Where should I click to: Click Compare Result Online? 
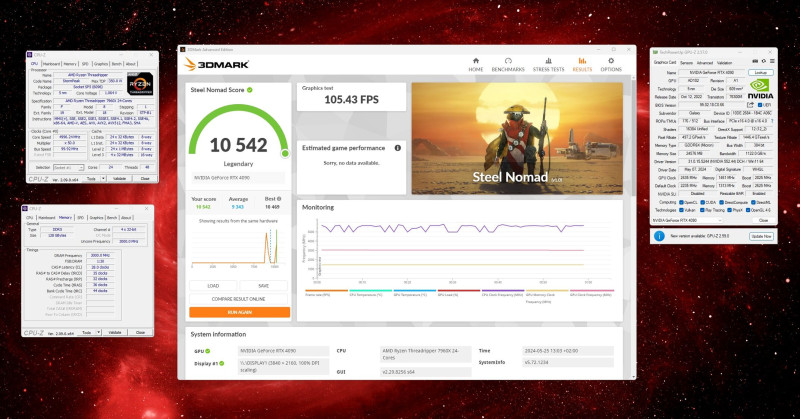(238, 299)
